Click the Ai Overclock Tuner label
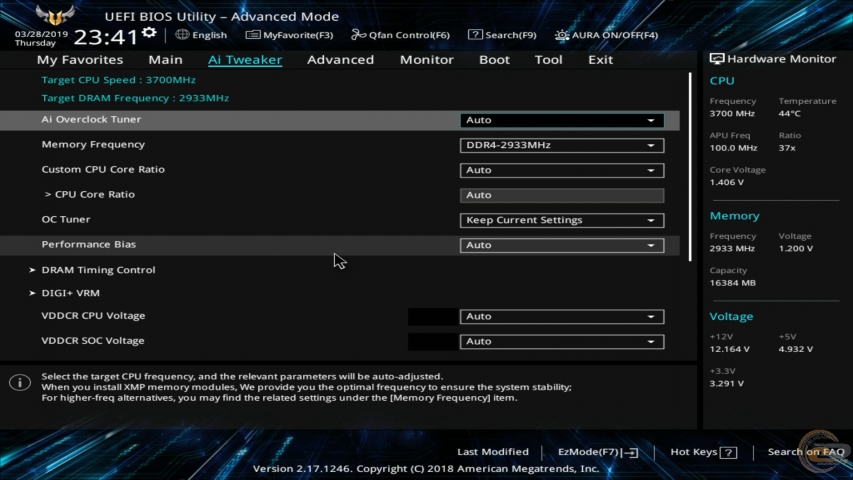Screen dimensions: 853x480 [x=91, y=119]
